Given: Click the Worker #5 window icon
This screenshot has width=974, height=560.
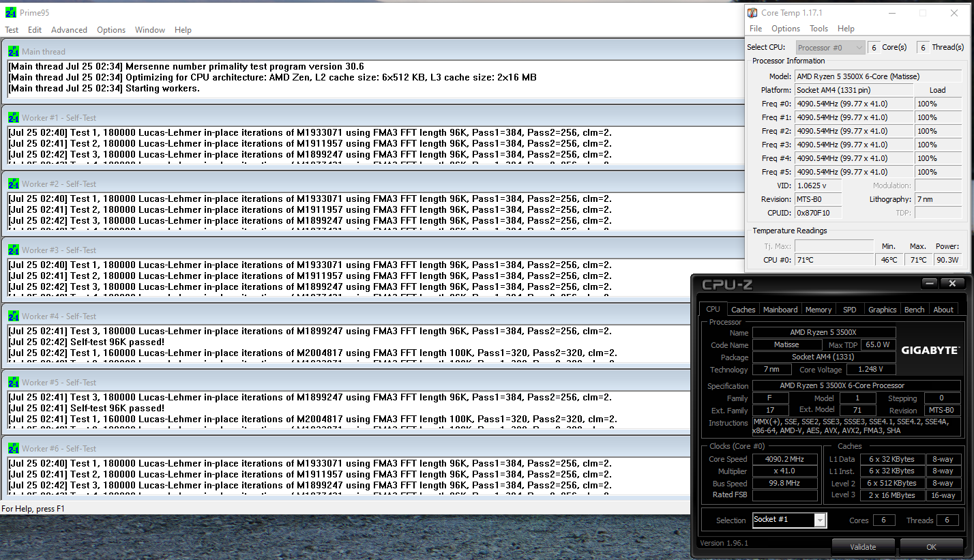Looking at the screenshot, I should click(14, 382).
